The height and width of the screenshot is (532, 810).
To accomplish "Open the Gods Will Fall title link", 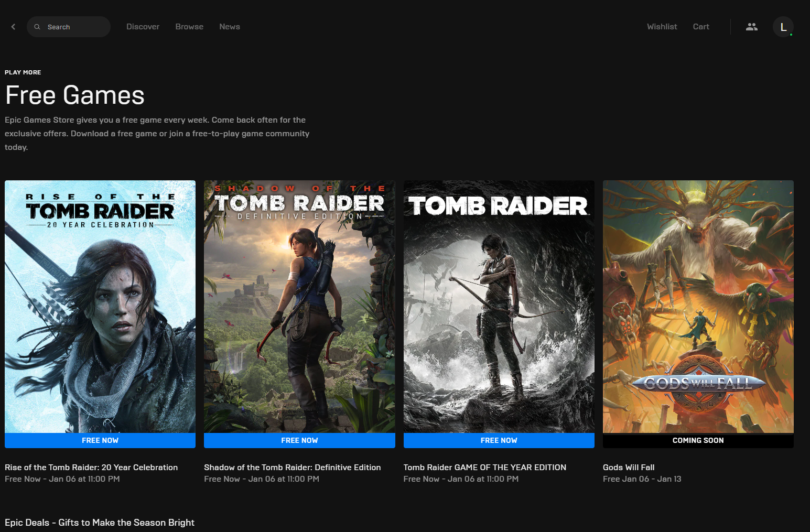I will [x=629, y=467].
